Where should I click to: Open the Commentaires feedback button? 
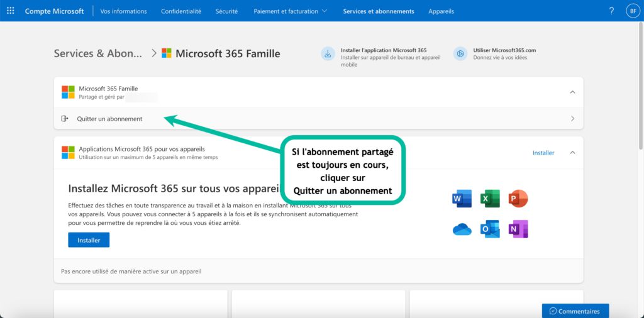tap(575, 311)
